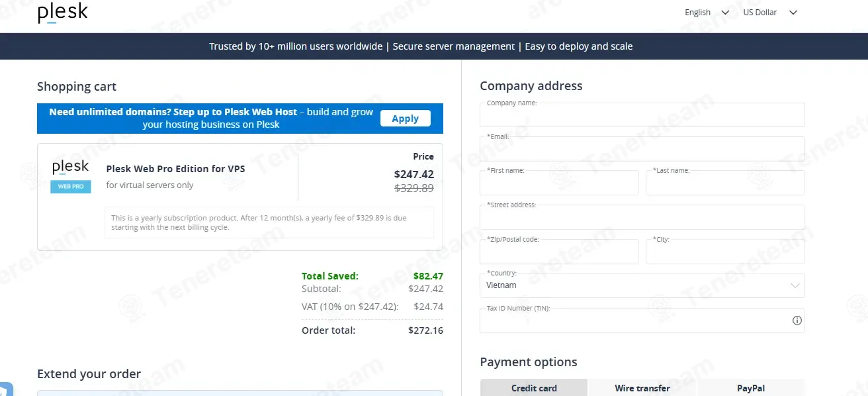Viewport: 868px width, 396px height.
Task: Focus the Street address field
Action: [642, 217]
